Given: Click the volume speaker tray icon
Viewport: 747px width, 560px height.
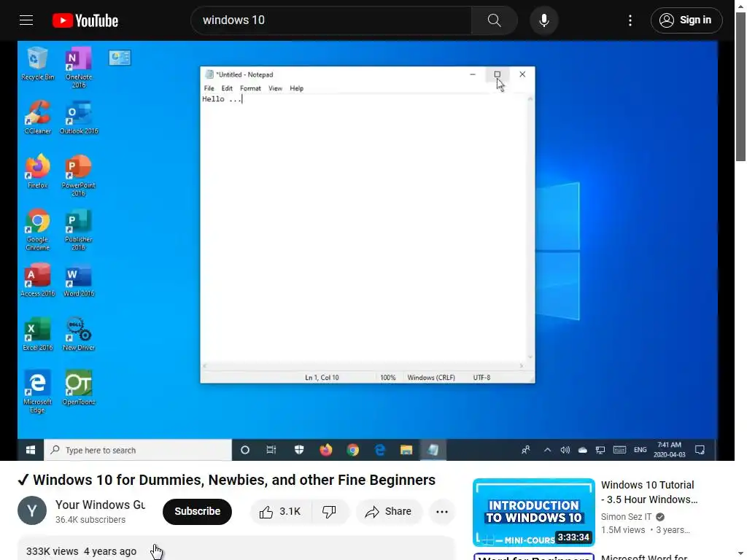Looking at the screenshot, I should 565,450.
